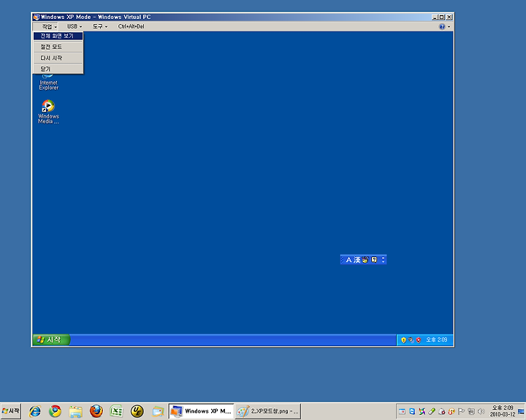The image size is (526, 420).
Task: Open TeamViewer tray icon
Action: [x=412, y=411]
